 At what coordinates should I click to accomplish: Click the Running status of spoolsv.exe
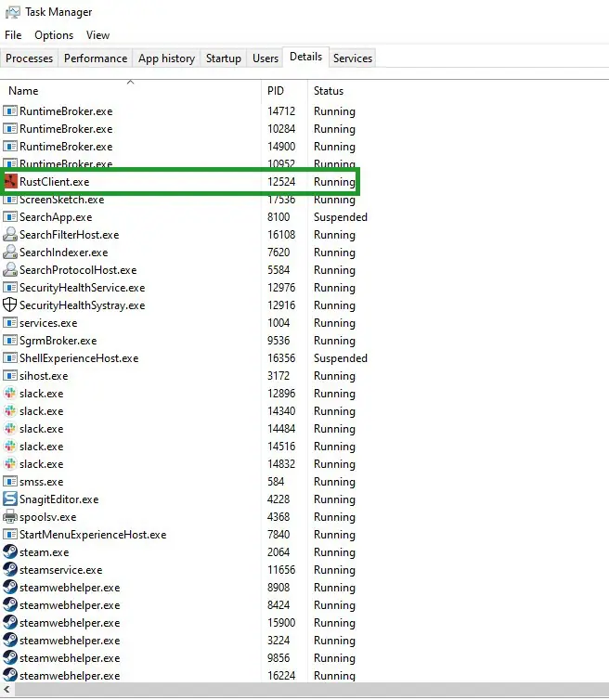tap(334, 517)
